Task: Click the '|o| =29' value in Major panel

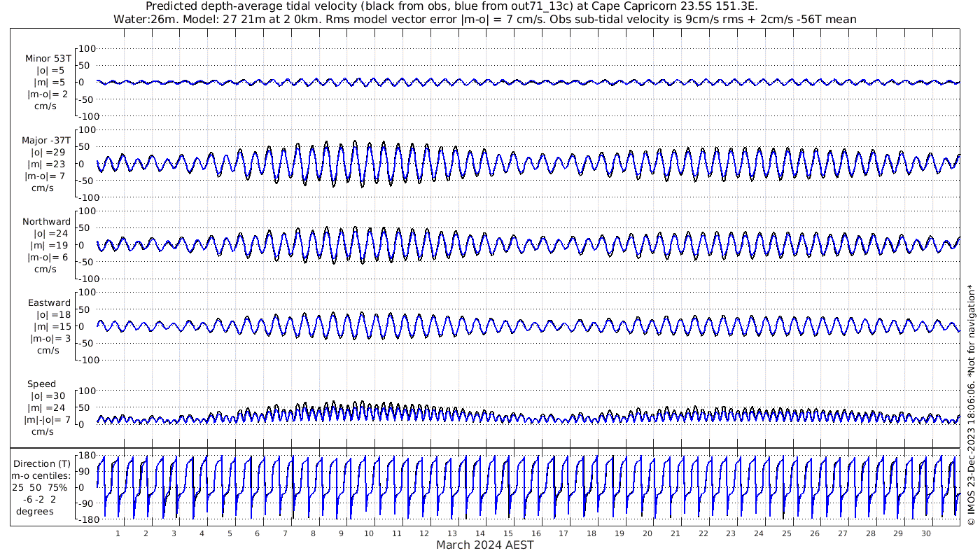Action: tap(49, 153)
